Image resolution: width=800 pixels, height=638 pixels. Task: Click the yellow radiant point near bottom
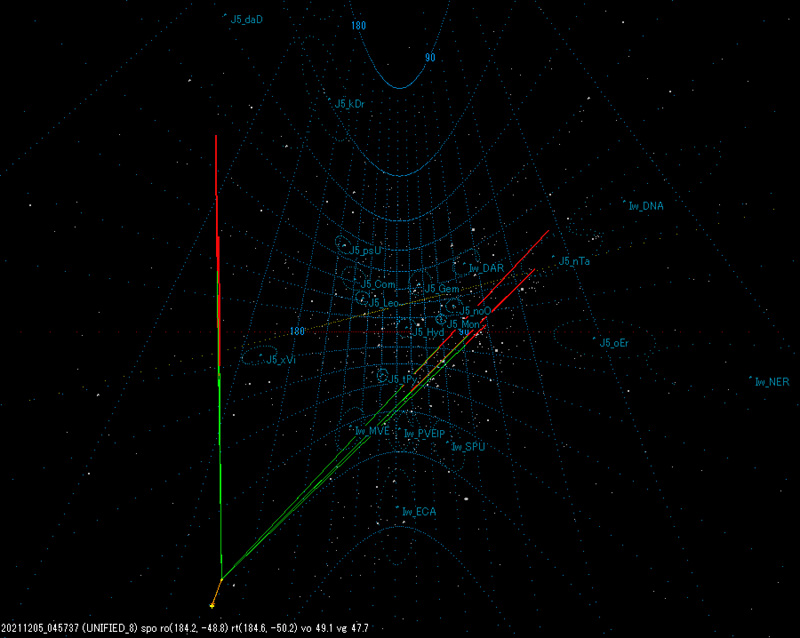(213, 604)
